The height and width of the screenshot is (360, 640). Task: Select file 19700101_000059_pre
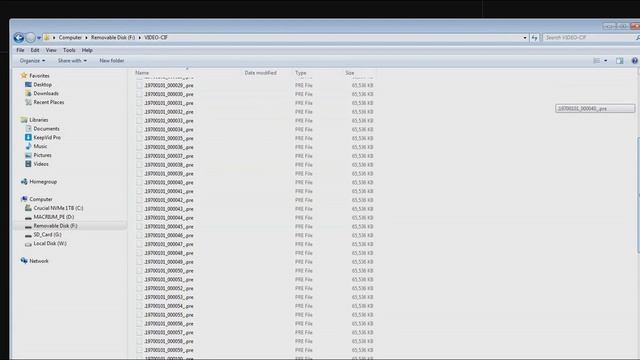[x=169, y=350]
